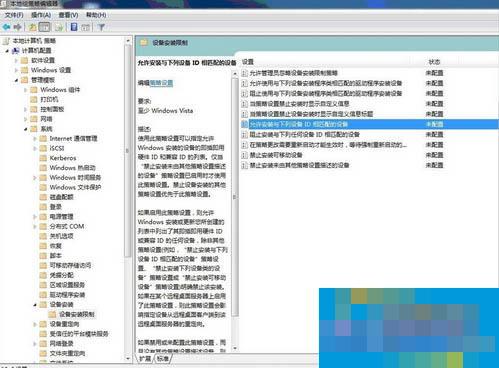
Task: Collapse the 管理模板 tree node
Action: pyautogui.click(x=16, y=80)
